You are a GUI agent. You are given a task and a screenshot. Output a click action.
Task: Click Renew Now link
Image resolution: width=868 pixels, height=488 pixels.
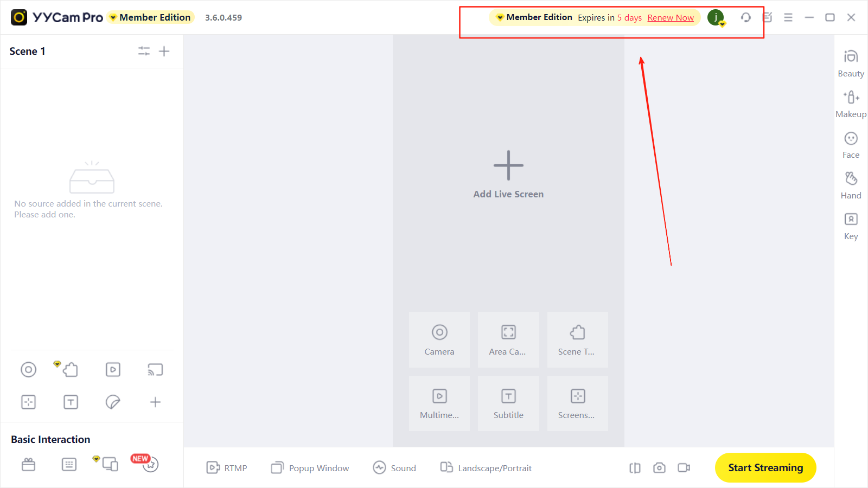click(671, 18)
